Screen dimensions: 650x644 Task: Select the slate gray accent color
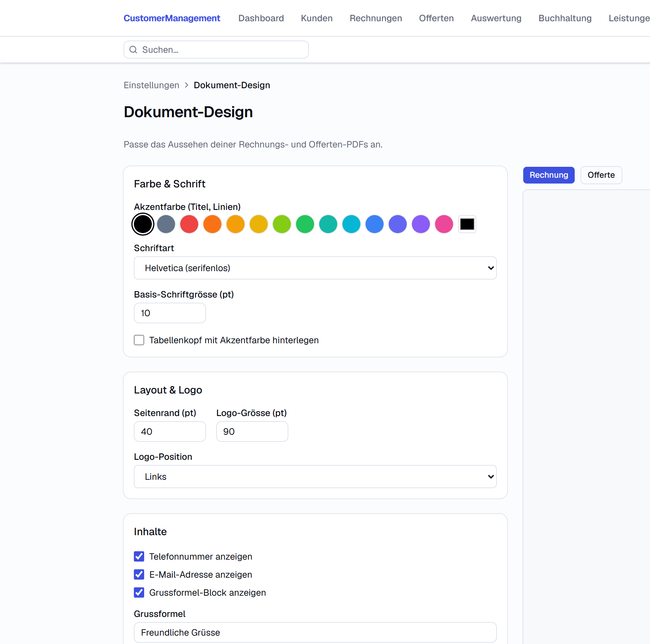click(166, 224)
